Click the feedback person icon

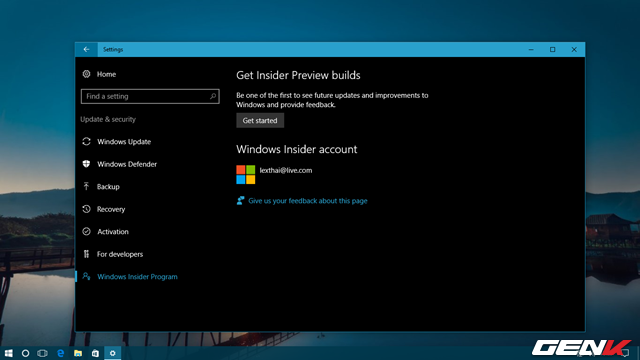pyautogui.click(x=240, y=200)
